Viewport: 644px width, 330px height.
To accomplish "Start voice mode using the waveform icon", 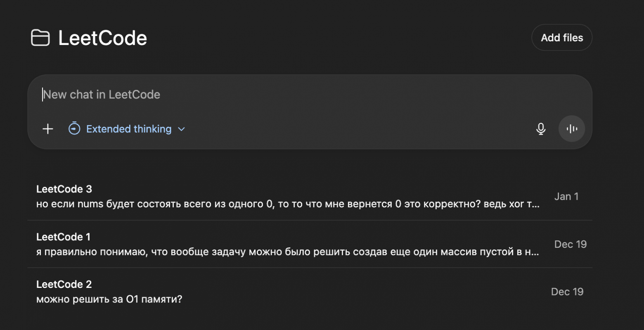I will click(x=572, y=128).
